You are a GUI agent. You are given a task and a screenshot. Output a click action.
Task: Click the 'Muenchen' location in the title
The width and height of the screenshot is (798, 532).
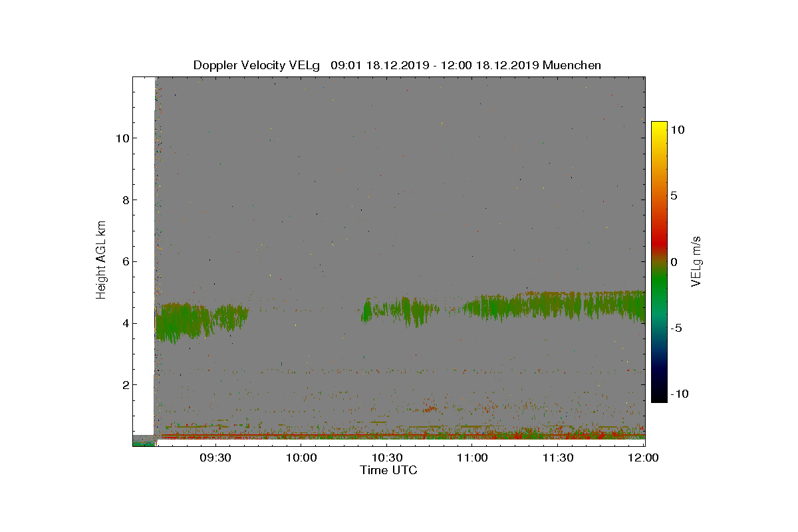coord(572,65)
